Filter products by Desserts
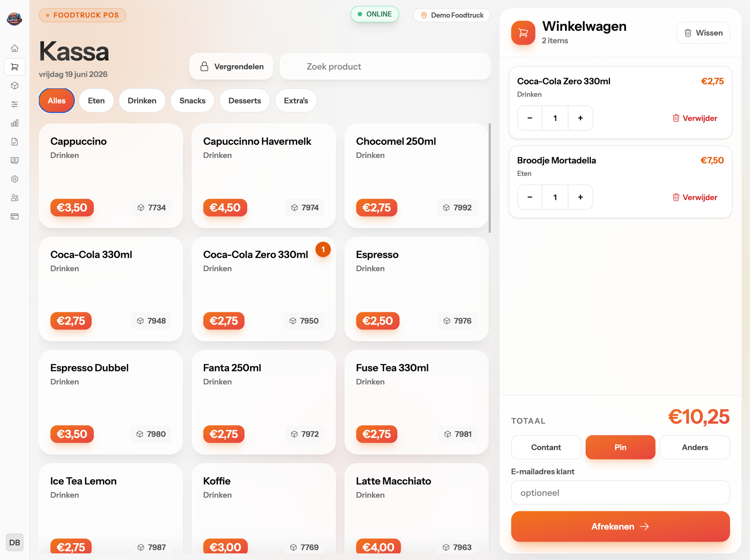This screenshot has height=560, width=750. click(x=245, y=100)
